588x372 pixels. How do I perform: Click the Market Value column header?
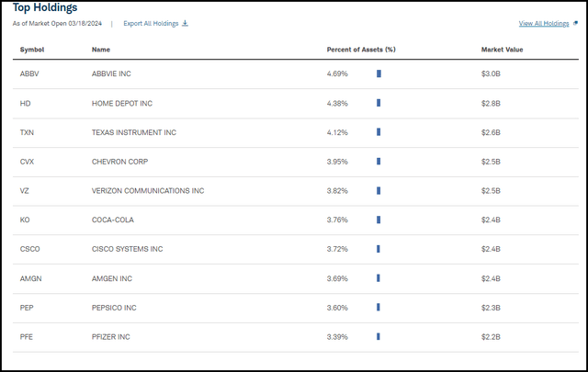(x=502, y=50)
